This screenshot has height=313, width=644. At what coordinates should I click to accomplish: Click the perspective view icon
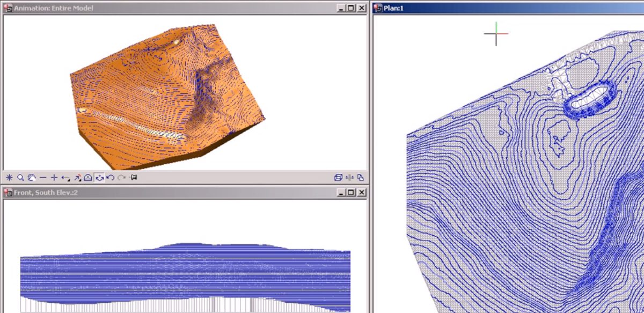pyautogui.click(x=88, y=177)
